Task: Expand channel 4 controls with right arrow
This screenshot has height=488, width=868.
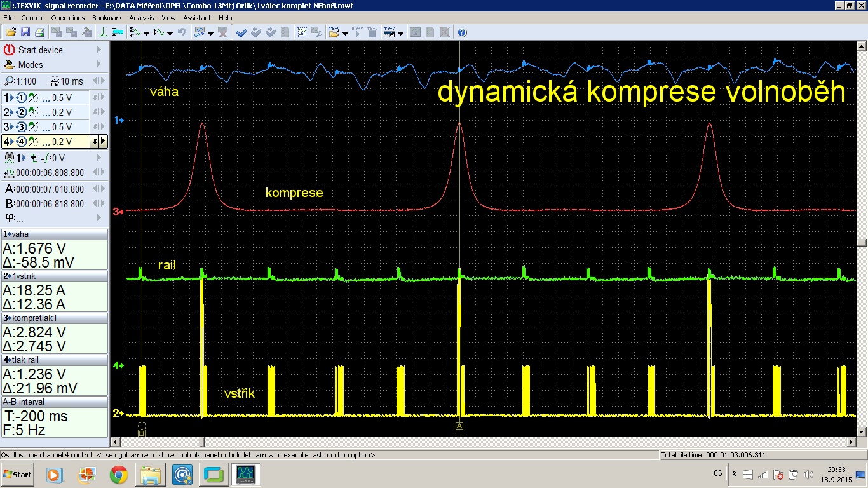Action: click(x=103, y=142)
